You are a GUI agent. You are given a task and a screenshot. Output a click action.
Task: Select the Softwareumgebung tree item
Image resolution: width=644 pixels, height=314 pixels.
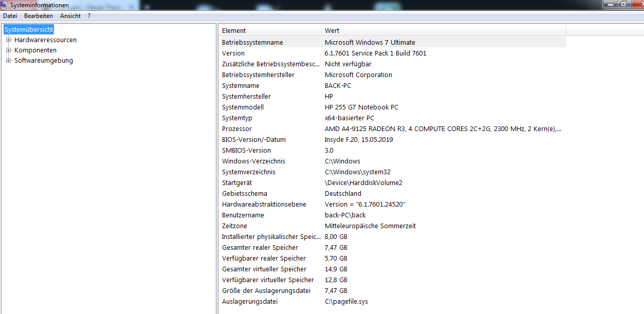pos(44,61)
